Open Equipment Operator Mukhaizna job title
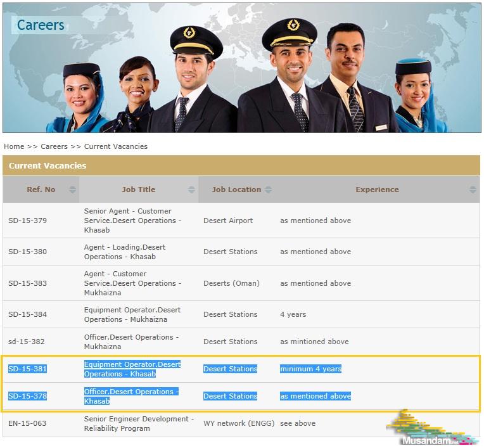 [132, 315]
